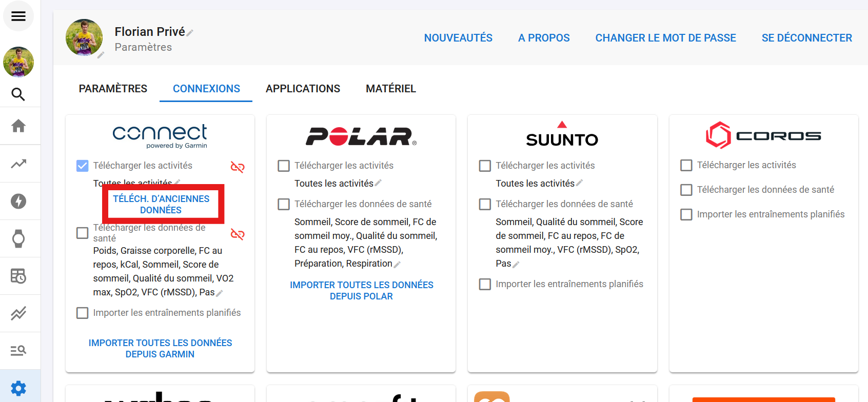Enable Polar Télécharger les données de santé
The image size is (868, 402).
click(284, 204)
